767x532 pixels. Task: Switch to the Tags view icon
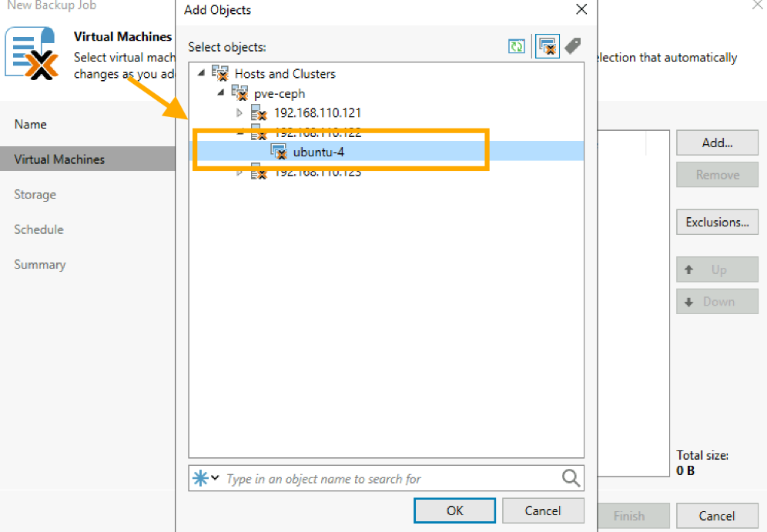[572, 47]
